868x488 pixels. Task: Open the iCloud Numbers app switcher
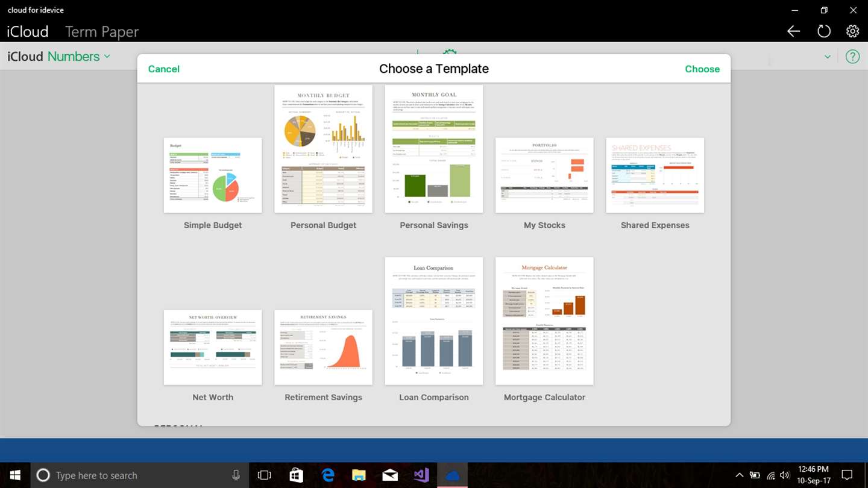tap(59, 57)
